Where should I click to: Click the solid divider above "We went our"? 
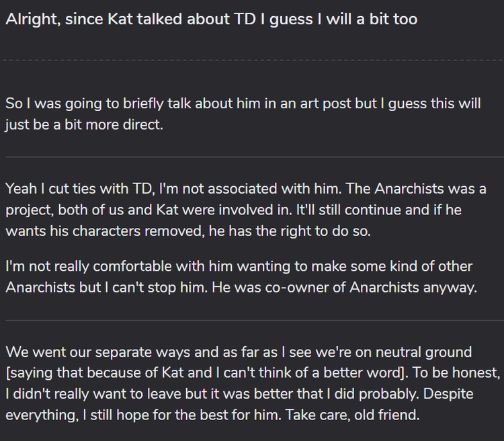(255, 321)
